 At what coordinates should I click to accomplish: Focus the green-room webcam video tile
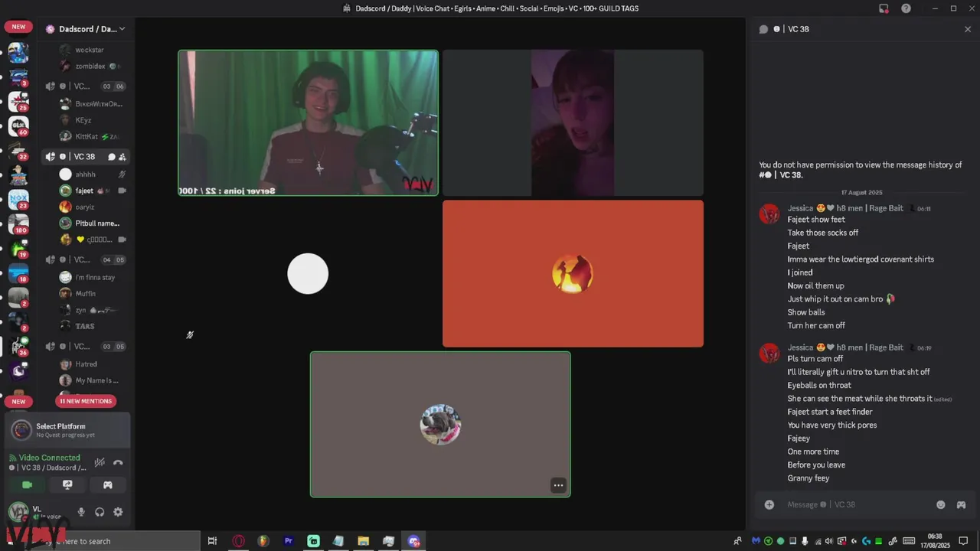(x=309, y=123)
